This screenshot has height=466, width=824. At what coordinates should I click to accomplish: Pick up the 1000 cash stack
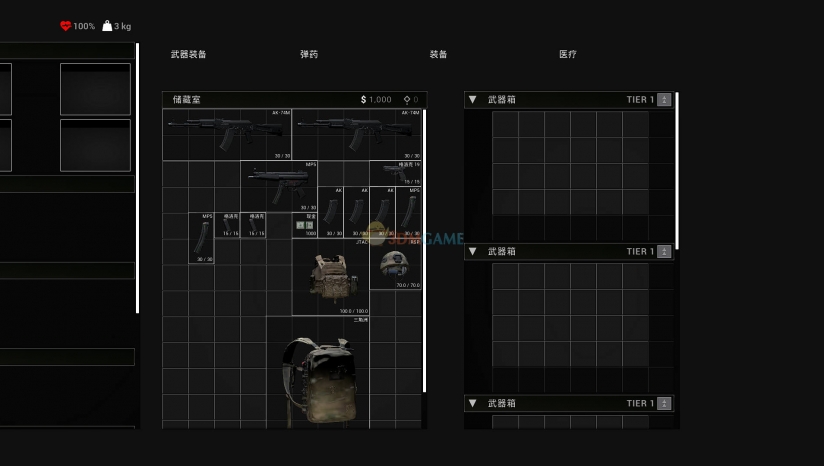305,225
